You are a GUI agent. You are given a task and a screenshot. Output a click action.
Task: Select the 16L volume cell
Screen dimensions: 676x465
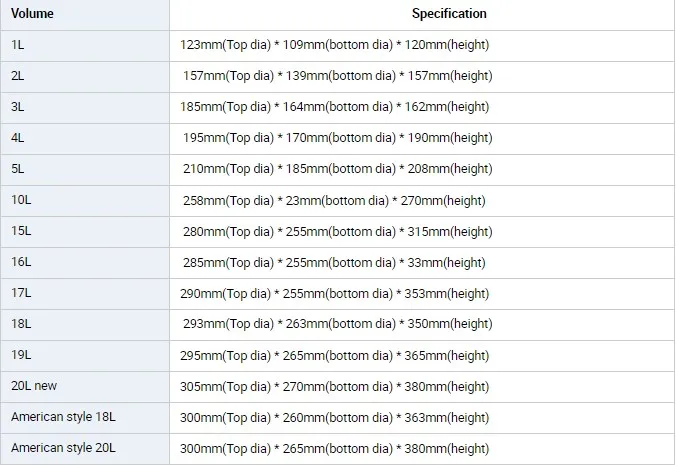(x=21, y=262)
